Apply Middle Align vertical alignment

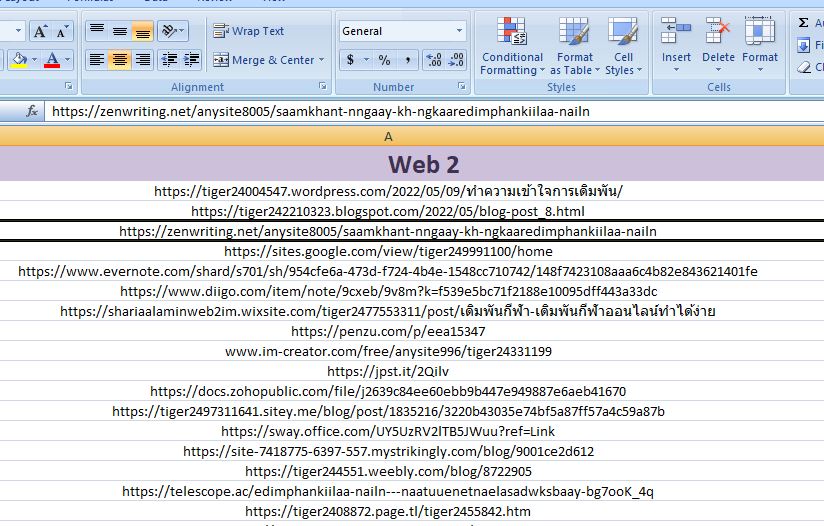[120, 32]
